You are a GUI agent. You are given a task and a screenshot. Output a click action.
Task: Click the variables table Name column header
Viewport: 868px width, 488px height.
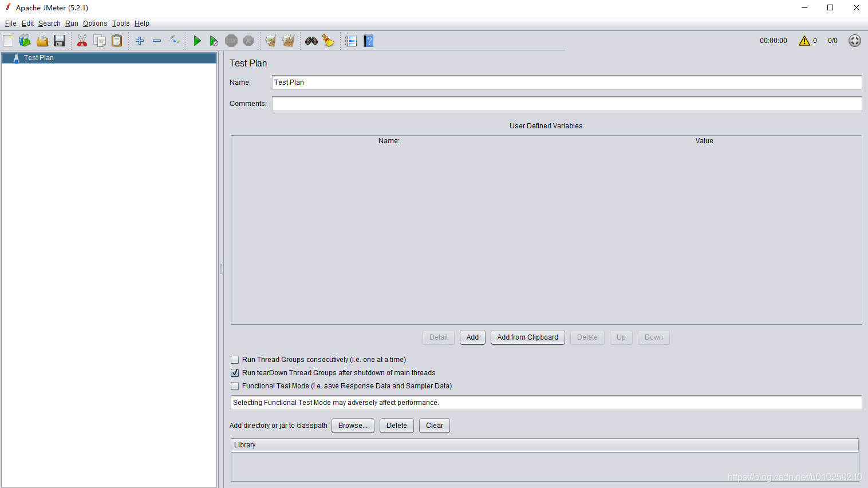389,141
